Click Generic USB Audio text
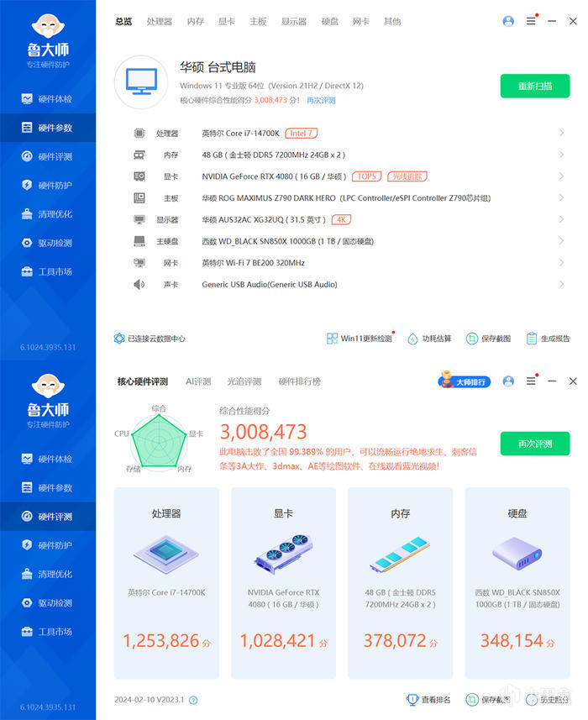 pos(270,284)
